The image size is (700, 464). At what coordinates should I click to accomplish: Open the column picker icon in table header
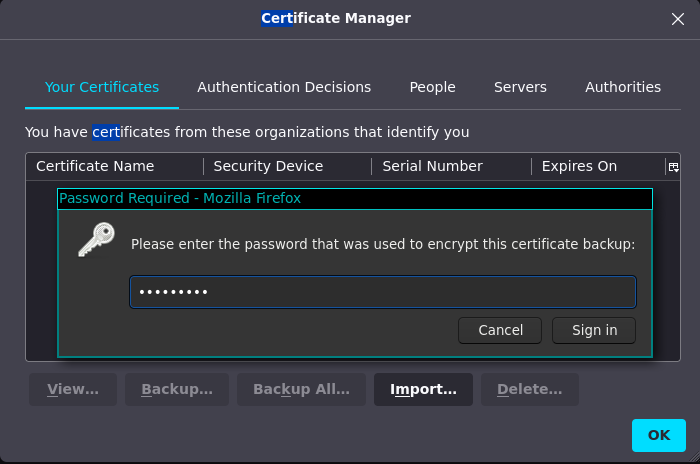coord(673,167)
